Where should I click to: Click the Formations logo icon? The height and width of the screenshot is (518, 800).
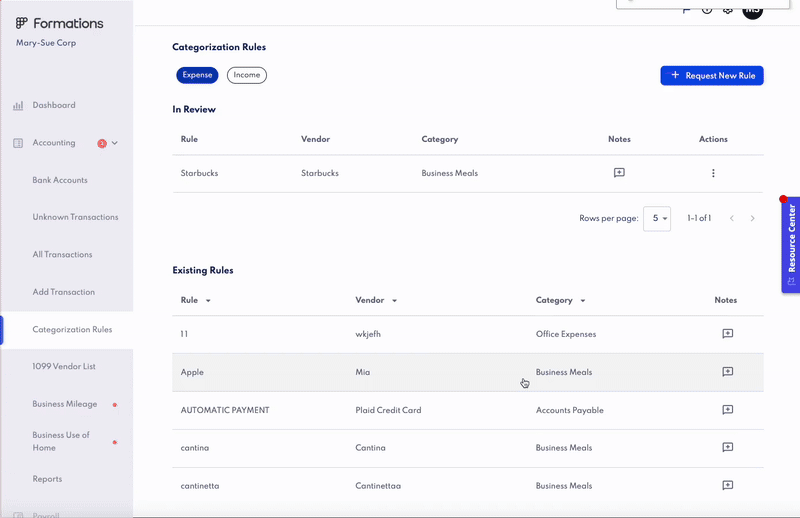[21, 23]
